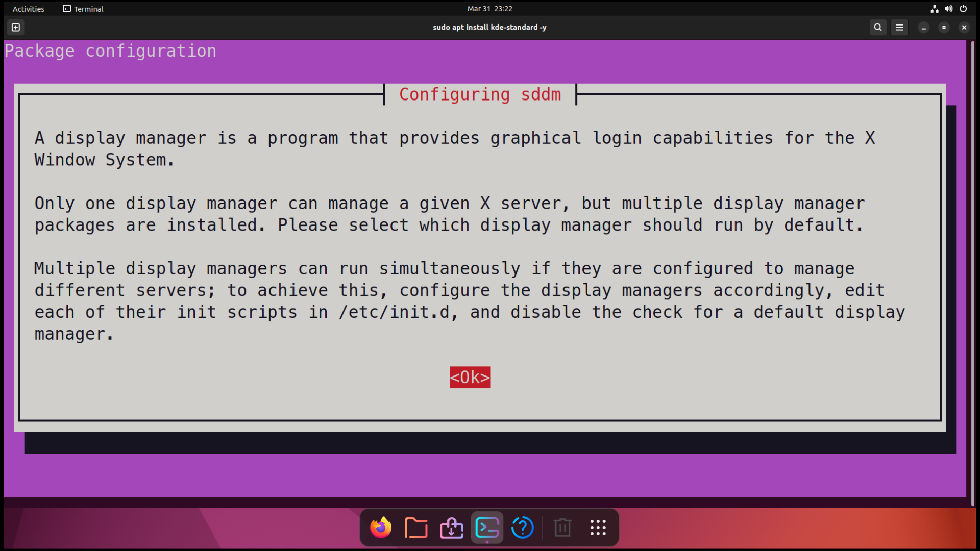Click the terminal vertical scrollbar
This screenshot has height=551, width=980.
973,273
